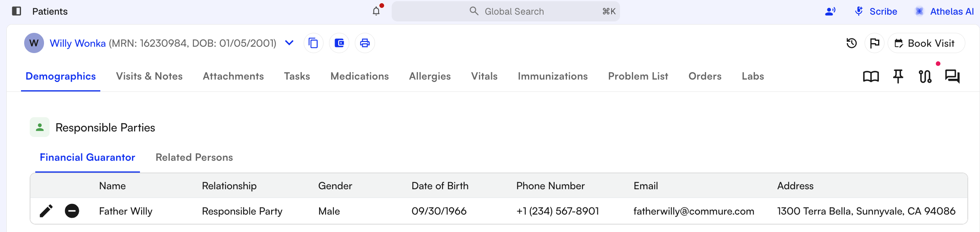Edit Father Willy guarantor with pencil

(x=46, y=211)
